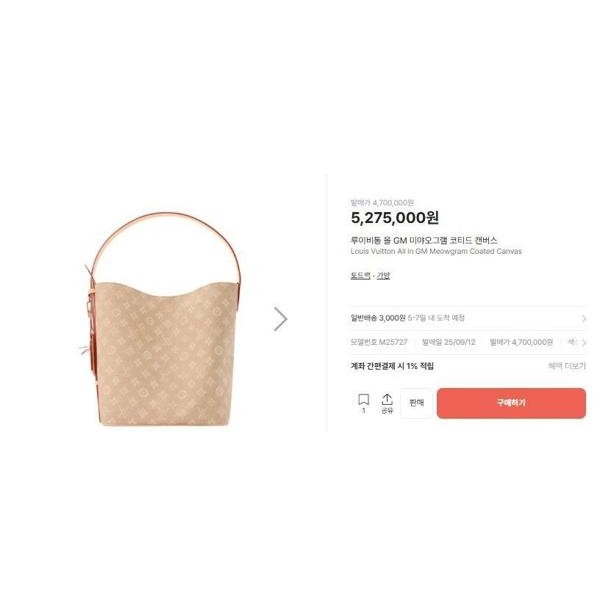Viewport: 600px width, 600px height.
Task: Expand the model info row chevron
Action: click(x=584, y=342)
